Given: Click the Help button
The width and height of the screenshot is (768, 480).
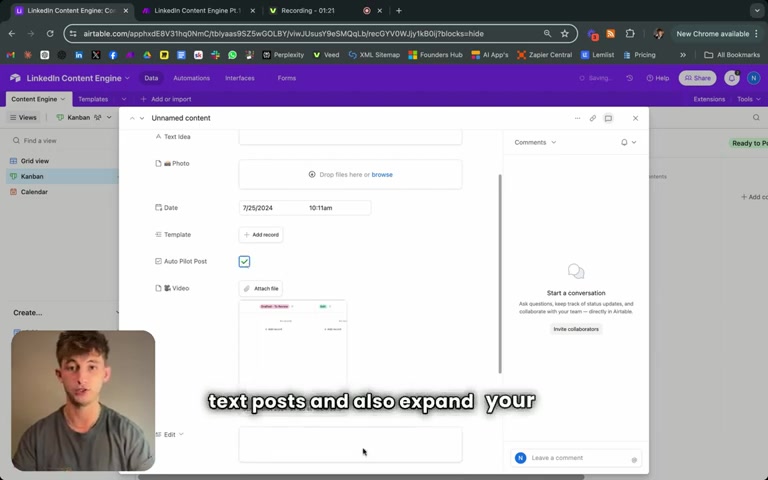Looking at the screenshot, I should pos(658,78).
